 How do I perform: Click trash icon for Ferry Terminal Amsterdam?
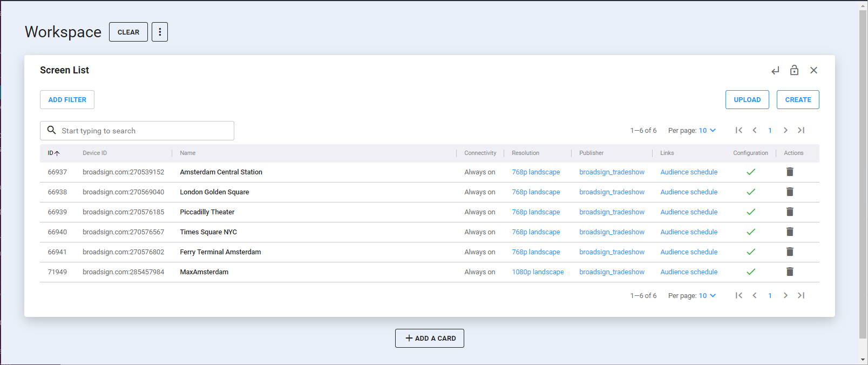point(790,252)
